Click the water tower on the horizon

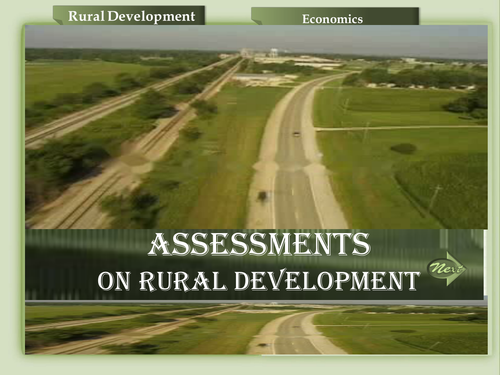coord(274,52)
